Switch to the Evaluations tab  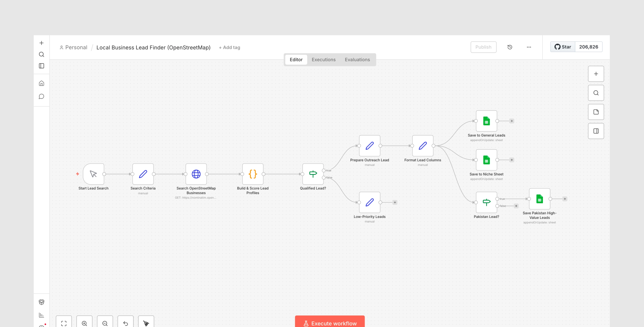pos(357,60)
